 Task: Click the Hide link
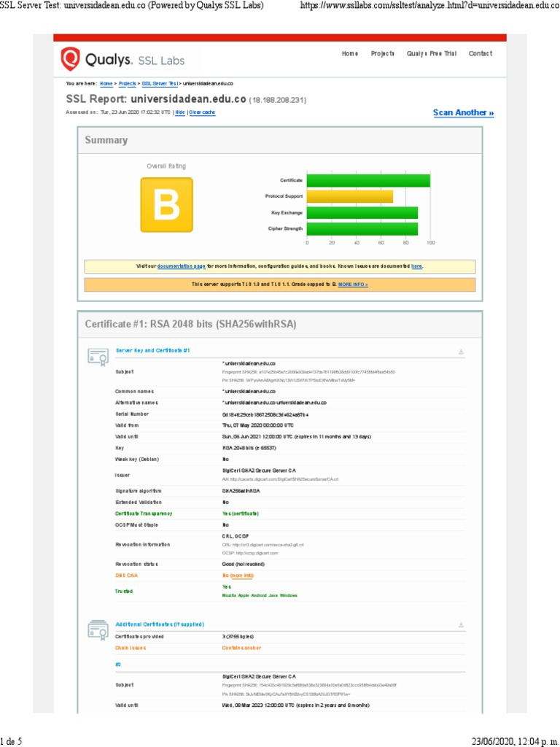(180, 112)
